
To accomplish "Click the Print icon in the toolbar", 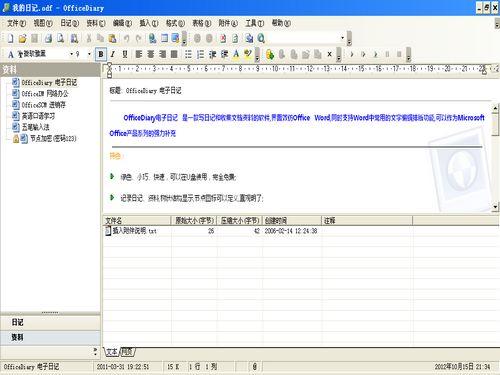I will 48,39.
